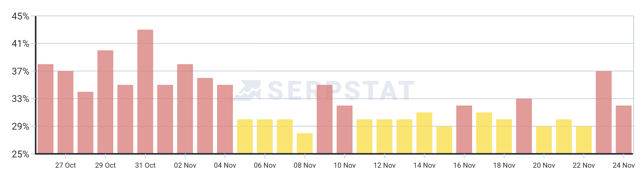Click the 16 Nov axis label

click(464, 165)
